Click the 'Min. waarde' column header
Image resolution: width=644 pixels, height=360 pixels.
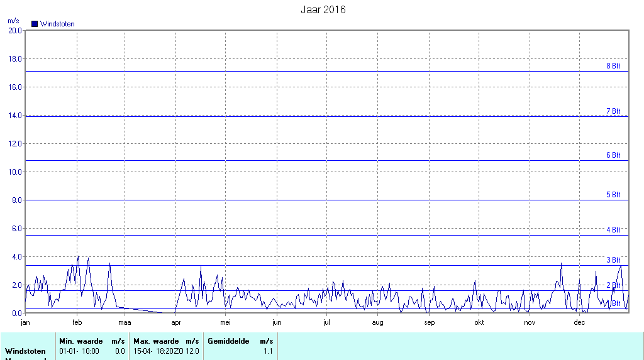(x=81, y=341)
